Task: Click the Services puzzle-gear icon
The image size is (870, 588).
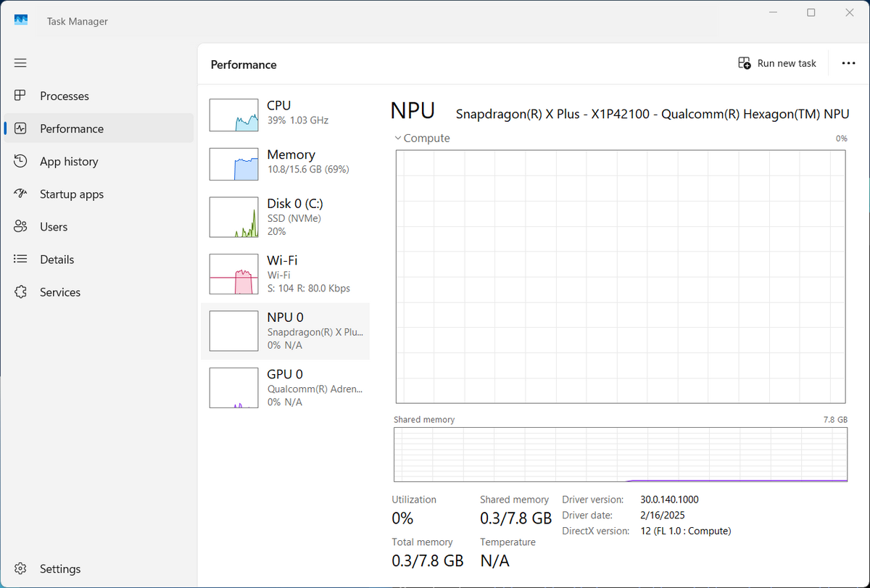Action: pyautogui.click(x=20, y=292)
